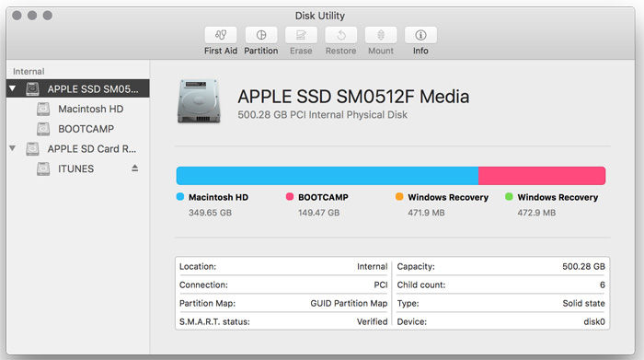Eject the ITUNES volume
The image size is (644, 360).
[134, 168]
